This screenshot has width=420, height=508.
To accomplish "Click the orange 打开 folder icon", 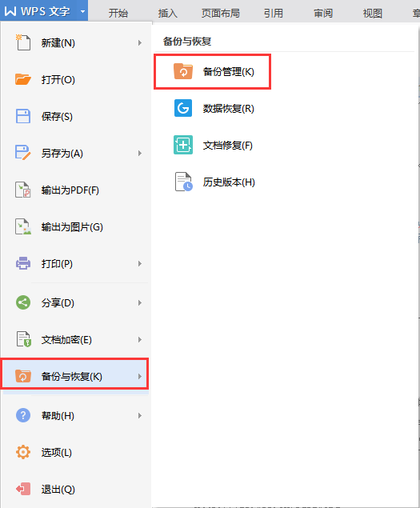I will coord(23,79).
